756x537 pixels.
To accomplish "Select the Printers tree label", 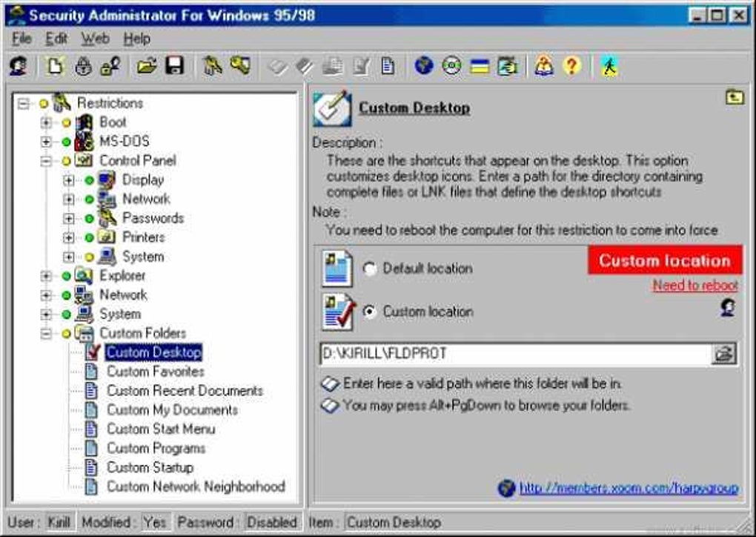I will coord(144,237).
